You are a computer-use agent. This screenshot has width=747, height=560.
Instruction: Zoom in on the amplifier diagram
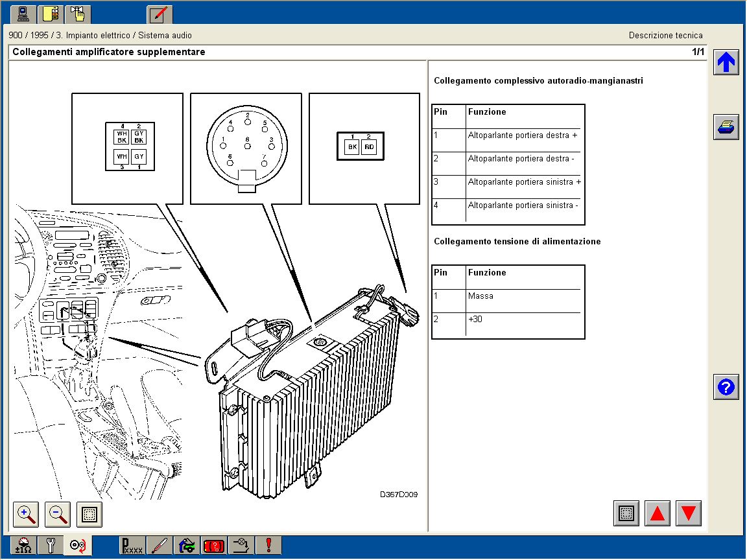(26, 515)
